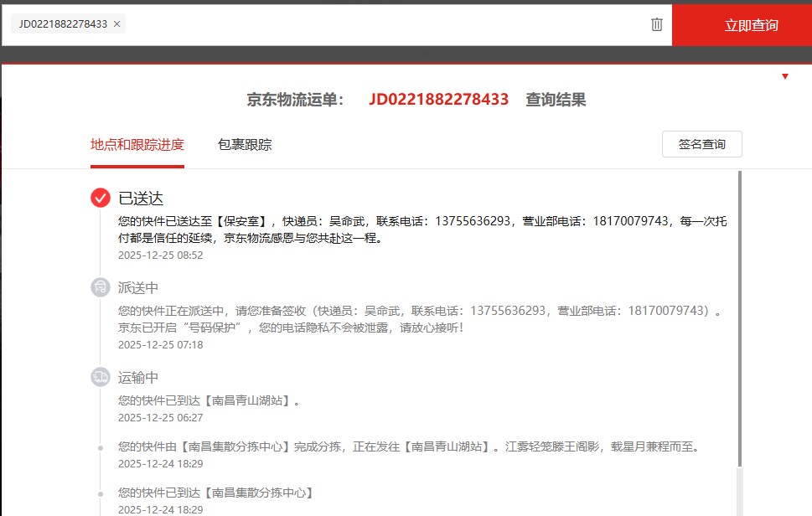Click the 派送中 status heading
The width and height of the screenshot is (812, 516).
tap(138, 288)
